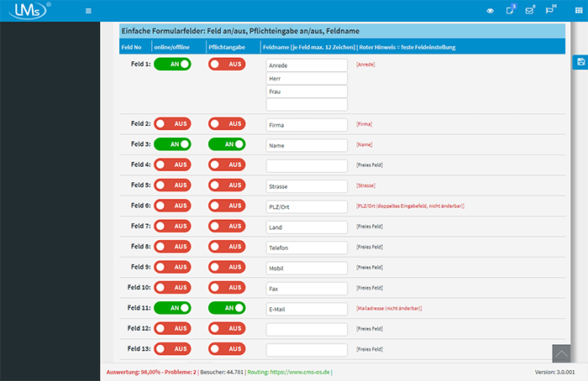Screen dimensions: 588x381
Task: Click the Firma field name input
Action: (307, 124)
